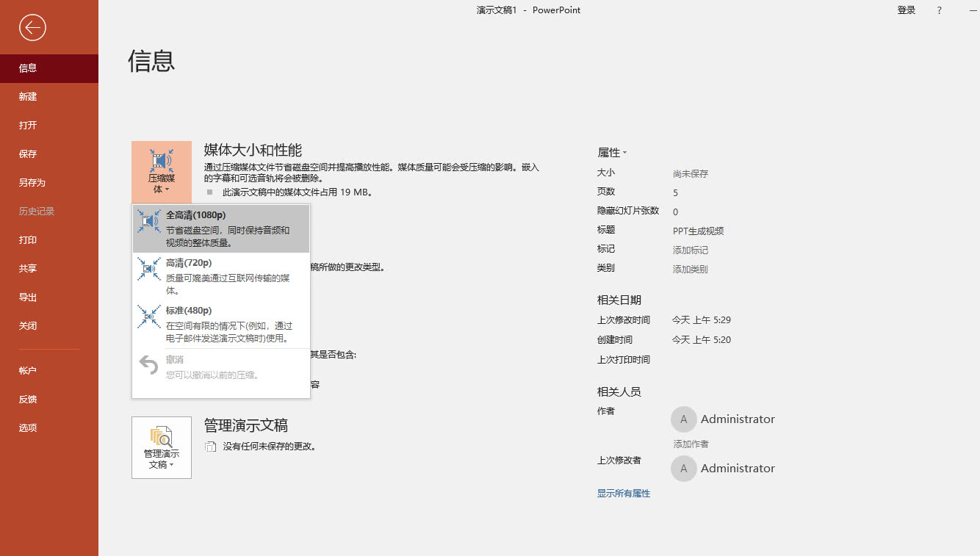980x556 pixels.
Task: Click the 高清(720p) compress icon
Action: 149,269
